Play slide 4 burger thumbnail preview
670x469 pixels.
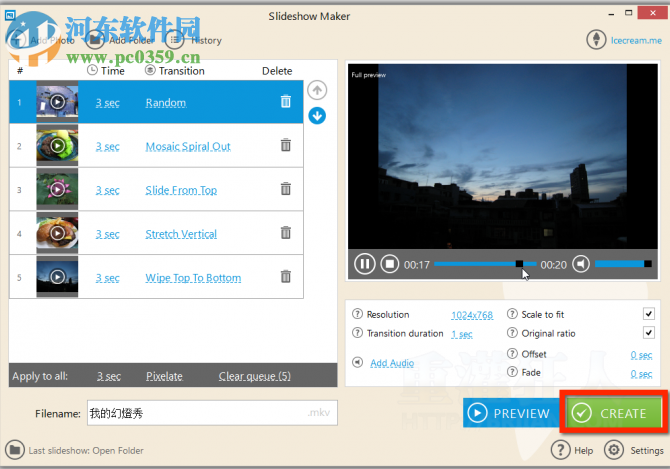click(57, 233)
